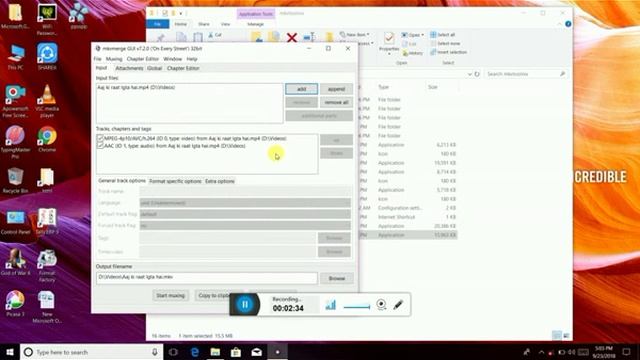
Task: Click Select none in Explorer ribbon
Action: tap(445, 43)
